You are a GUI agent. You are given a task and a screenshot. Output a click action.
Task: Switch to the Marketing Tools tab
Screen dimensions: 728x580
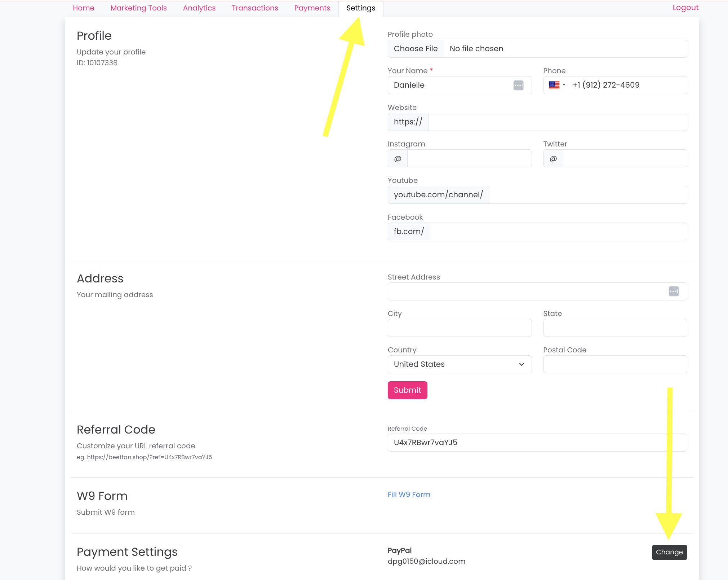tap(138, 8)
